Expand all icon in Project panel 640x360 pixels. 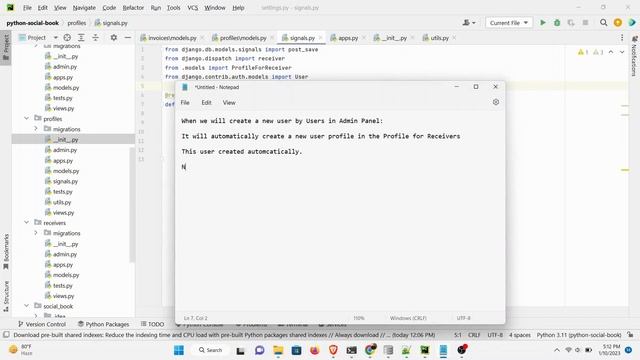81,38
